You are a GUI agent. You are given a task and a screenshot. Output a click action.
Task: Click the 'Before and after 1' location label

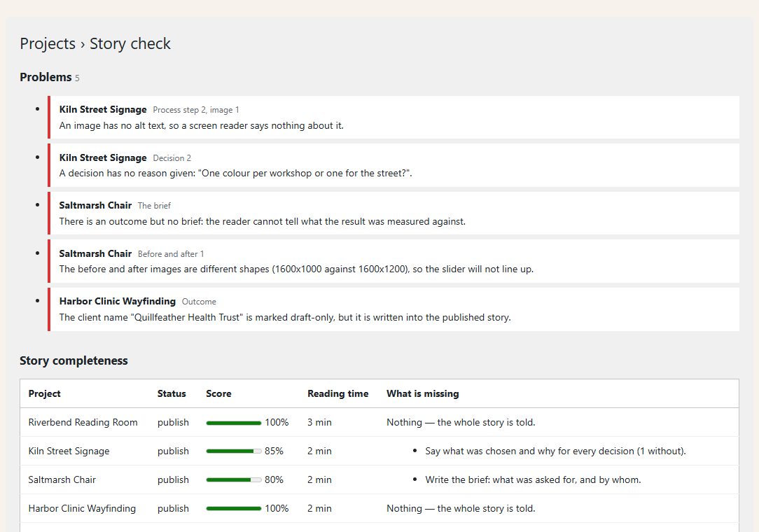tap(171, 253)
